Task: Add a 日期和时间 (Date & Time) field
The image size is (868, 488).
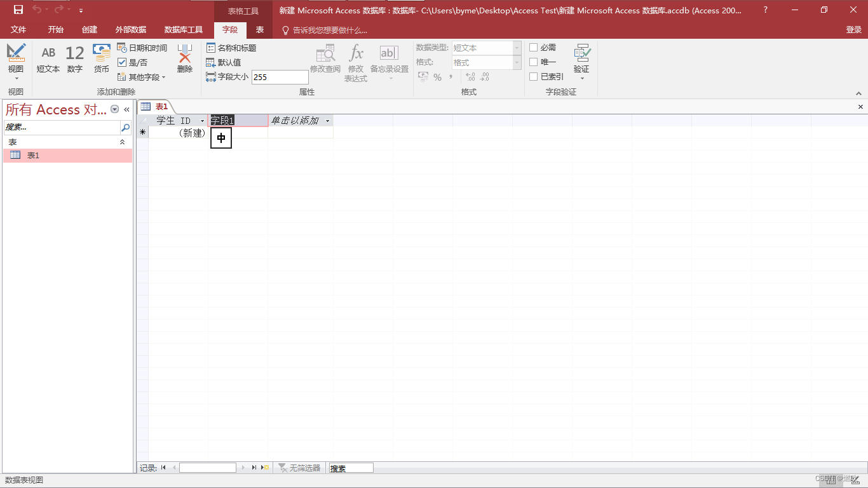Action: [142, 48]
